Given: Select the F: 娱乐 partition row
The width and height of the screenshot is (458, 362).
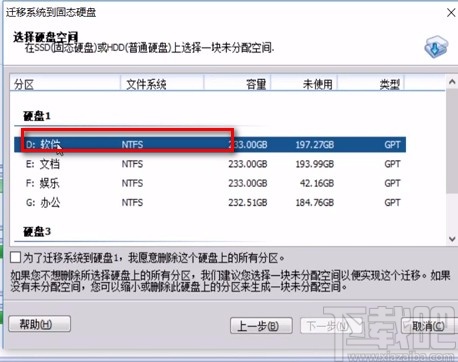Looking at the screenshot, I should [x=210, y=183].
